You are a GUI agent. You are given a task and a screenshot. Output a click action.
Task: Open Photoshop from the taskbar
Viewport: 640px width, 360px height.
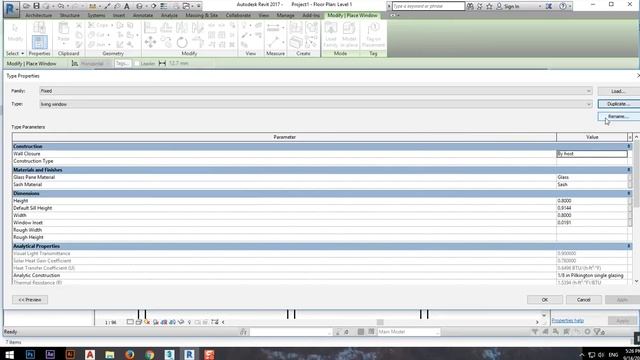(x=30, y=354)
